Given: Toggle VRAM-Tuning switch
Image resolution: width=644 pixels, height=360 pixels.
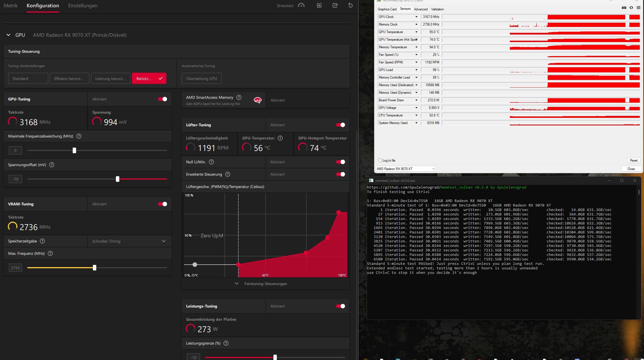Looking at the screenshot, I should 163,204.
